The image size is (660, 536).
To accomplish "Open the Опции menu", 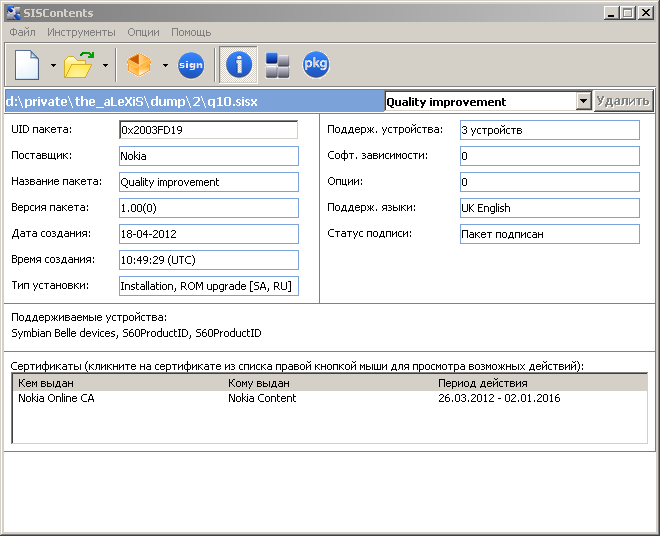I will 144,32.
